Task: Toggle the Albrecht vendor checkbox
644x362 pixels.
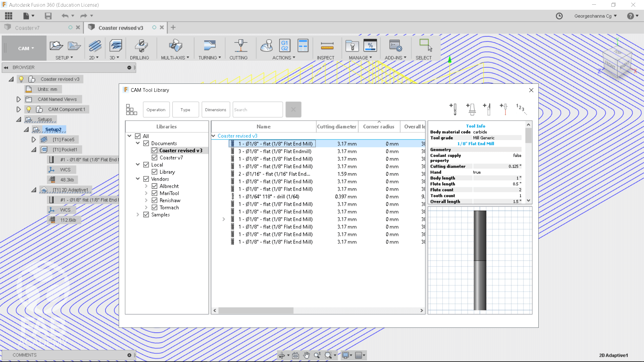Action: tap(154, 186)
